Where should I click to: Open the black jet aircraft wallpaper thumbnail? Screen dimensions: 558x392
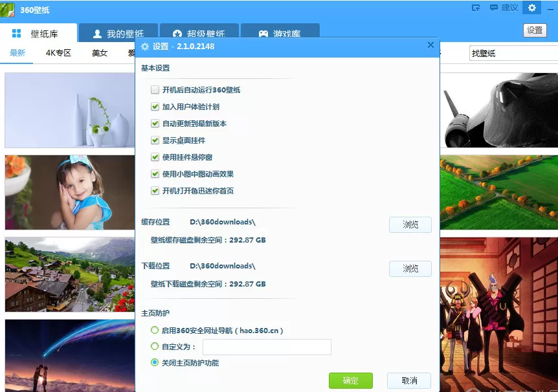click(499, 110)
